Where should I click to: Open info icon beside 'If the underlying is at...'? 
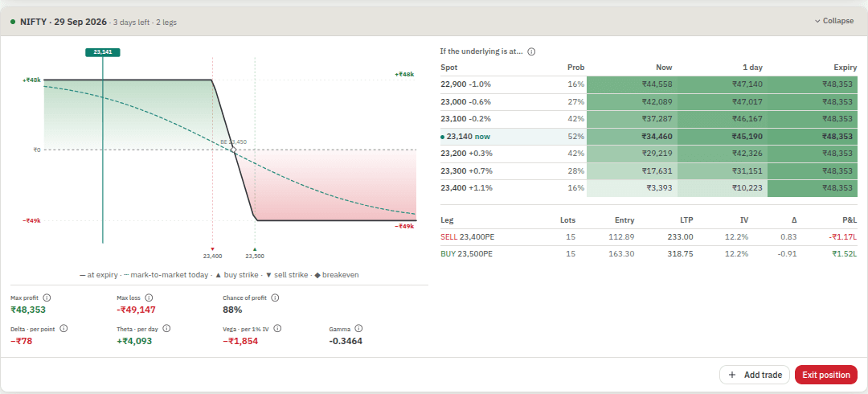[531, 51]
